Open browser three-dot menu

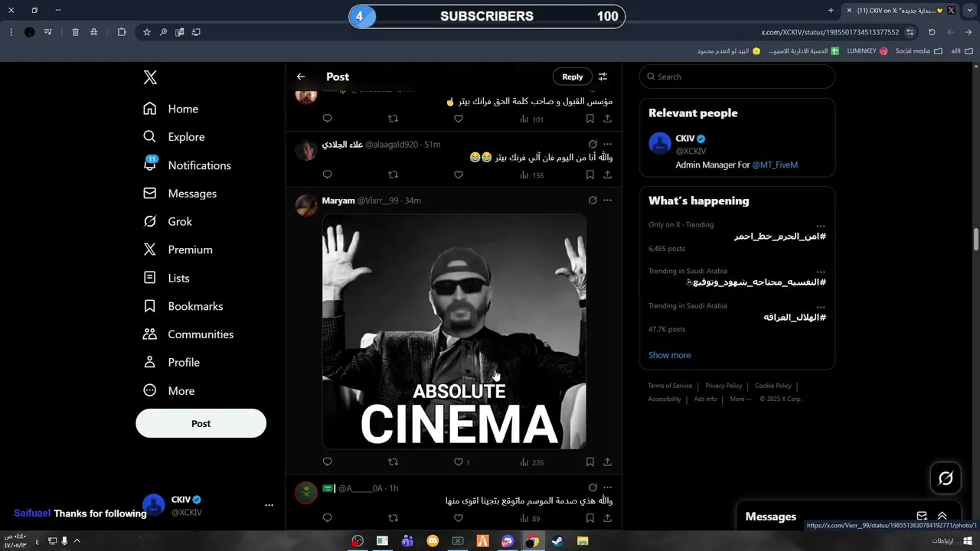coord(11,32)
